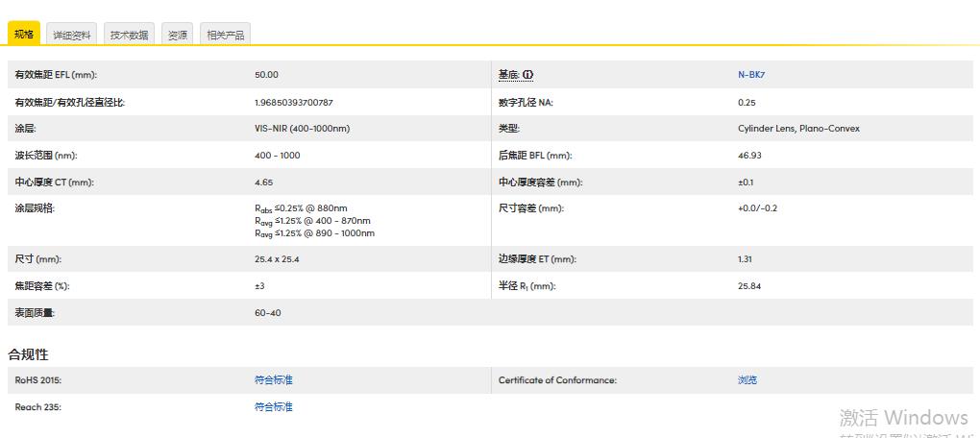Open the 技术数据 tab
The width and height of the screenshot is (980, 438).
(129, 35)
